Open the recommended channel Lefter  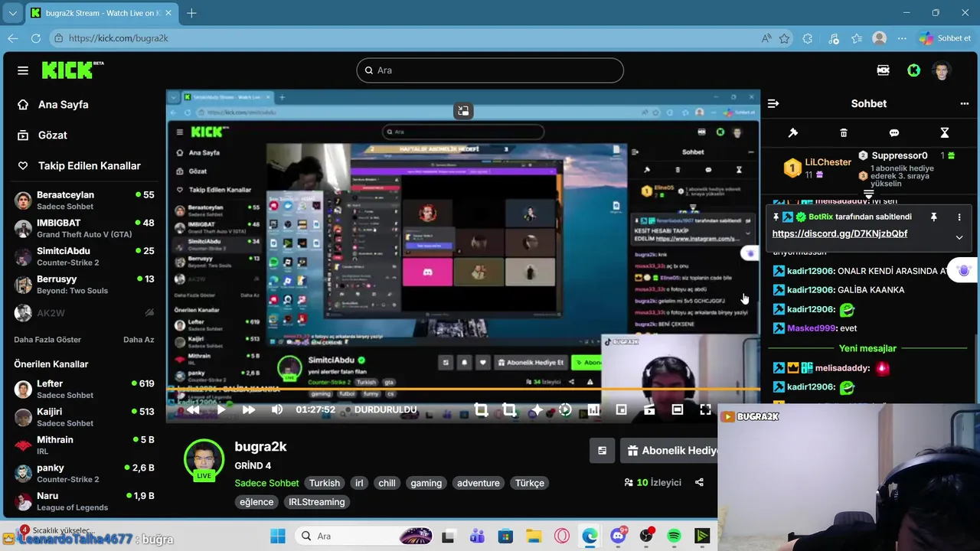(84, 389)
